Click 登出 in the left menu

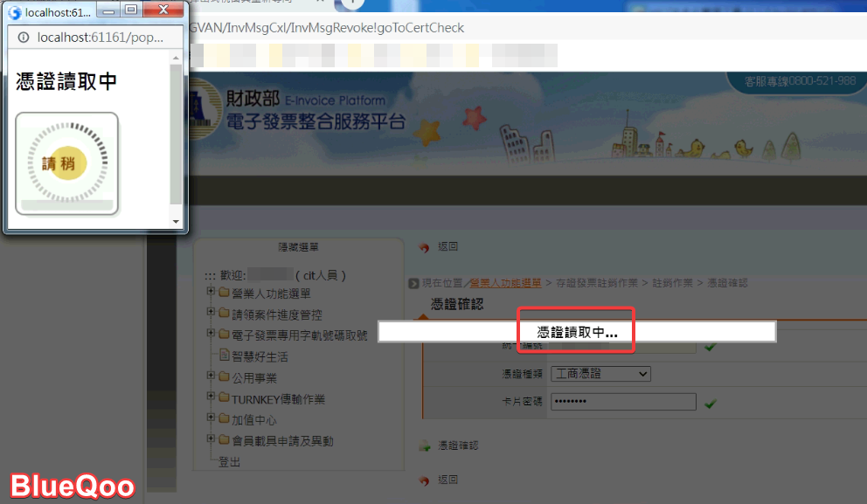(229, 462)
